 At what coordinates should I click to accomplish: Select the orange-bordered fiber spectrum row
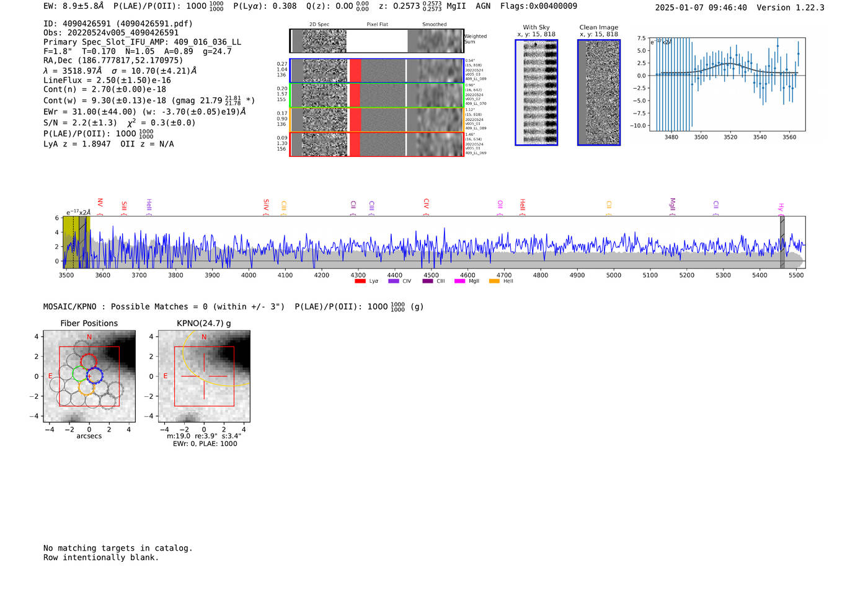click(376, 120)
